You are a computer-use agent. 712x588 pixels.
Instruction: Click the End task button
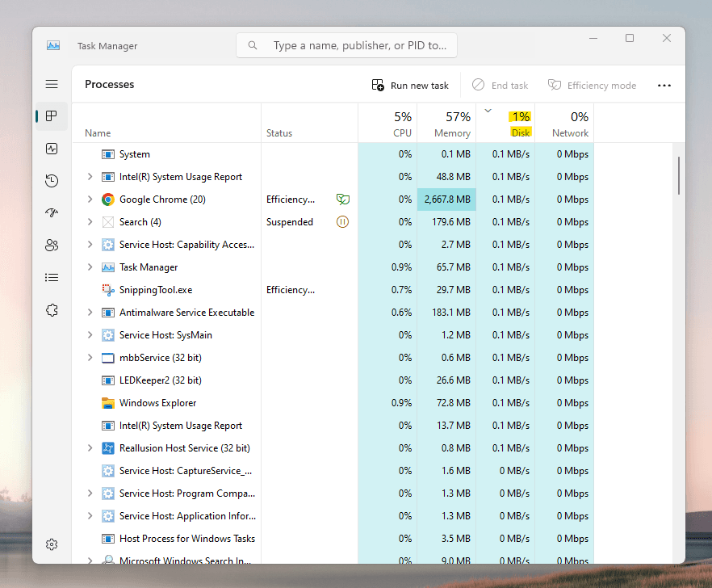pyautogui.click(x=500, y=86)
